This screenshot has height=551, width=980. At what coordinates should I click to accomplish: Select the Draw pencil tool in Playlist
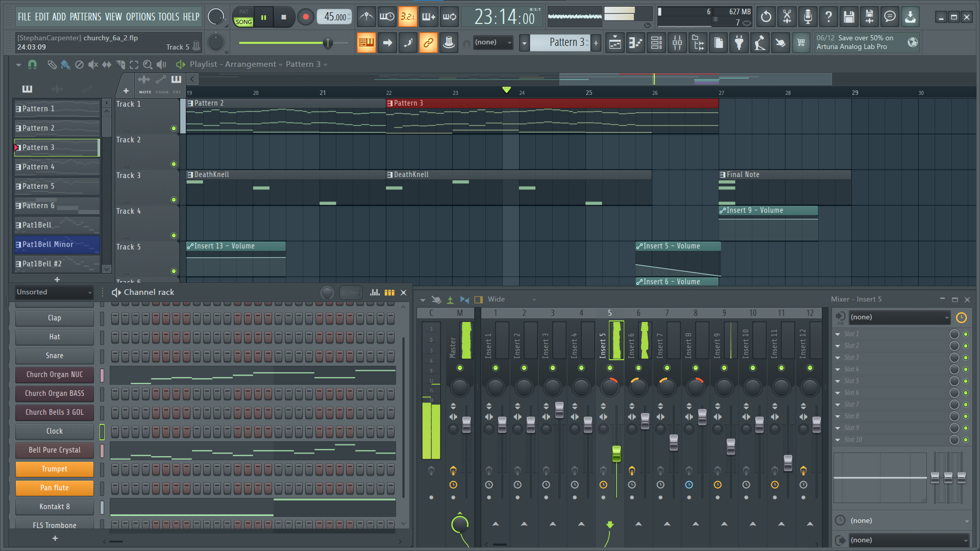[52, 64]
